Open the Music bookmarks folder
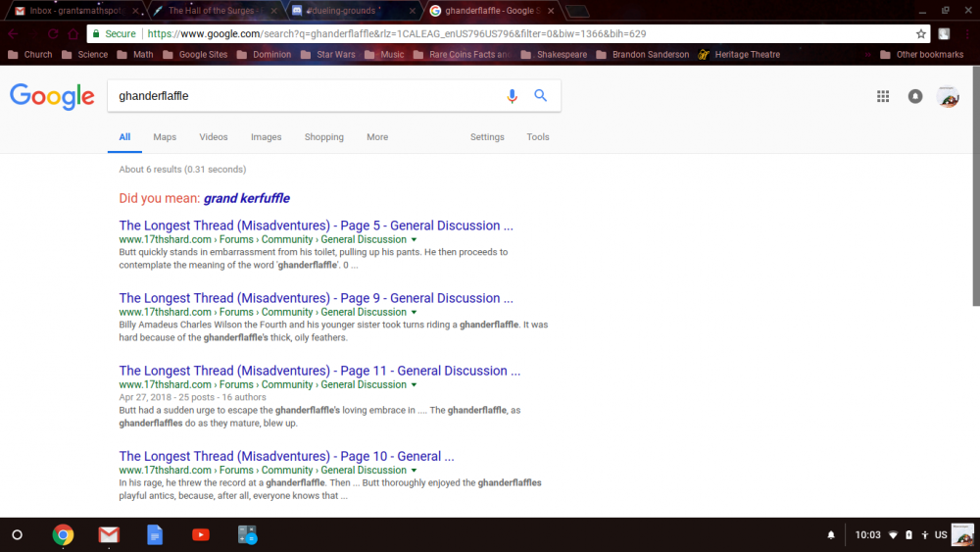Viewport: 980px width, 552px height. click(x=384, y=54)
